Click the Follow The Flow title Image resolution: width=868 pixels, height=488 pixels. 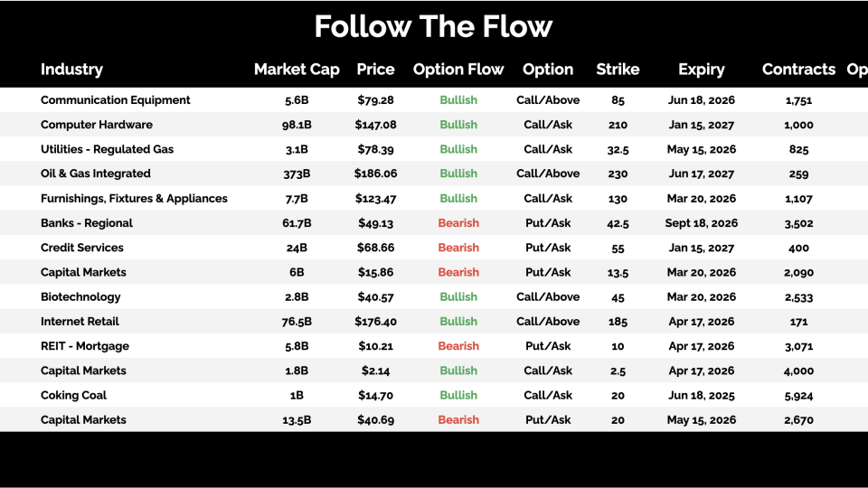click(x=433, y=26)
